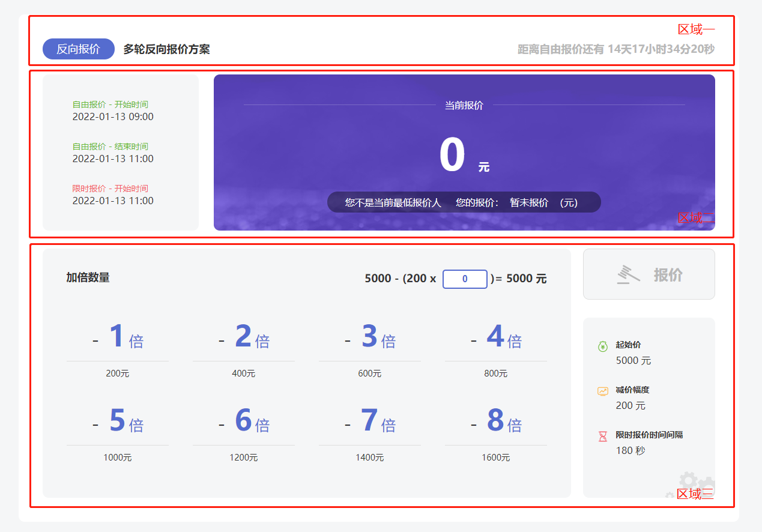Pick the 8倍 option for 1600元
The width and height of the screenshot is (762, 532).
tap(496, 422)
